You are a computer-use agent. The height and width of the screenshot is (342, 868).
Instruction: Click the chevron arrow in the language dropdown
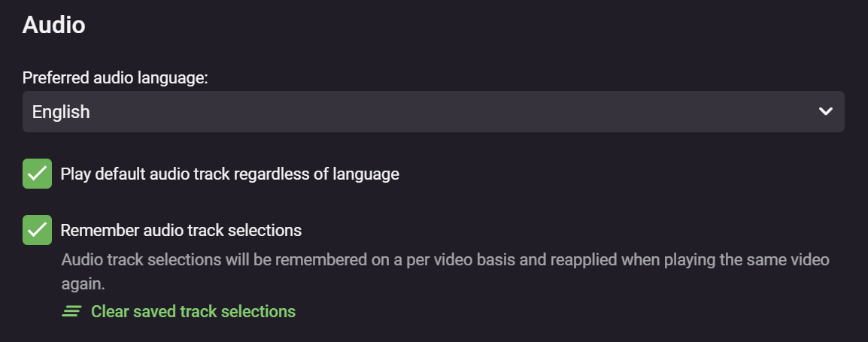tap(825, 112)
